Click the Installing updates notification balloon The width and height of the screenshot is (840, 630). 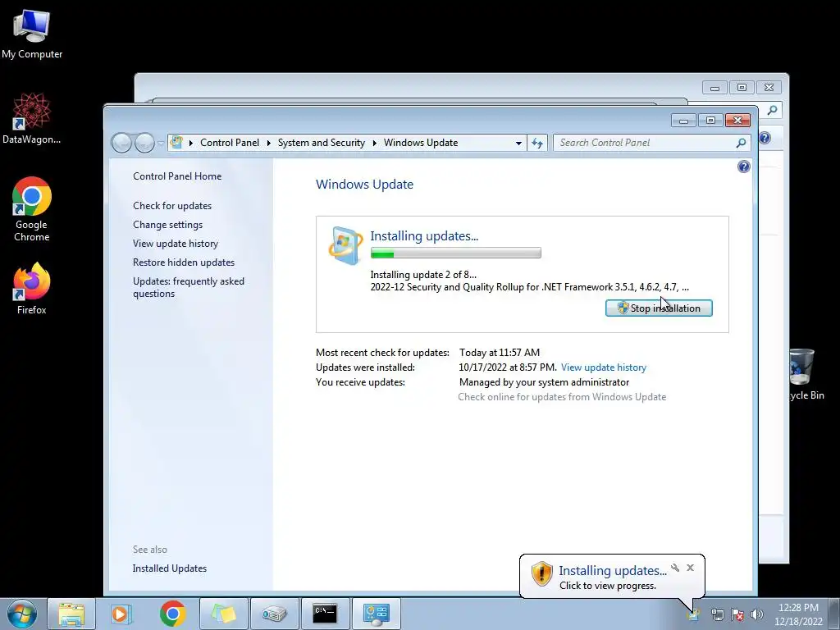pyautogui.click(x=612, y=577)
